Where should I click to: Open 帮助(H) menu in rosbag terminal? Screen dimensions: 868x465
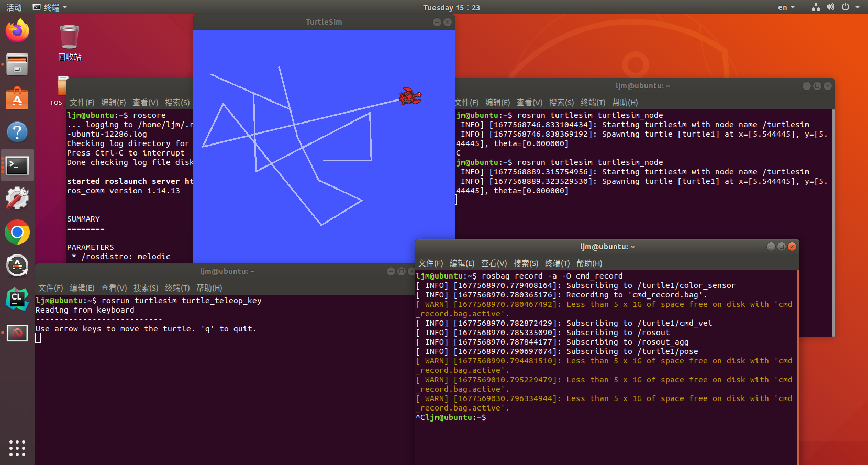(589, 263)
